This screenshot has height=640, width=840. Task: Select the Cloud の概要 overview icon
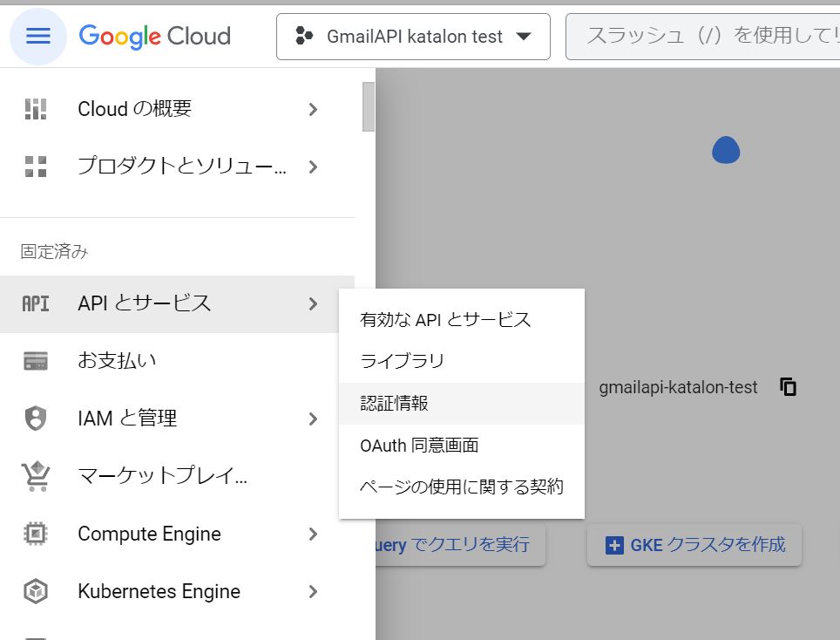pyautogui.click(x=36, y=108)
